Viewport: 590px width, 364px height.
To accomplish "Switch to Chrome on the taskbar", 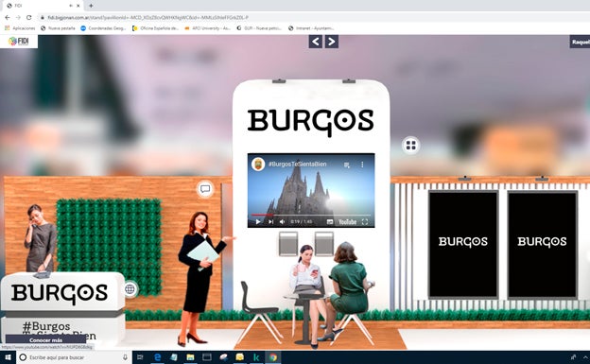I will (273, 357).
